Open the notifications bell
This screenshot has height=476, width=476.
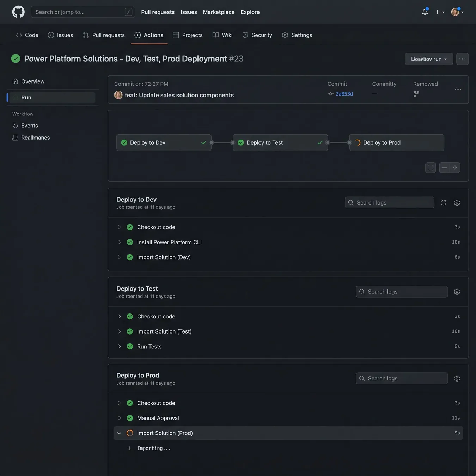point(425,12)
